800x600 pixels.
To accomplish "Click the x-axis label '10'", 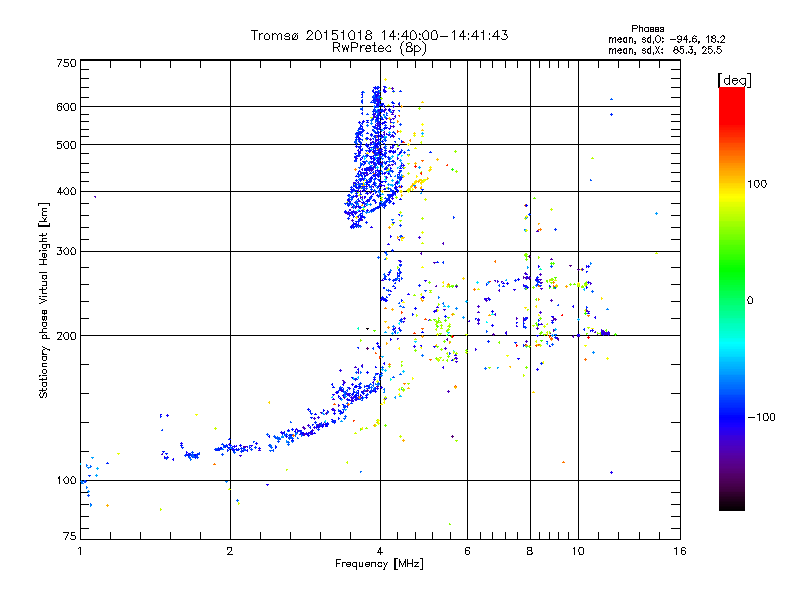I will pyautogui.click(x=578, y=551).
